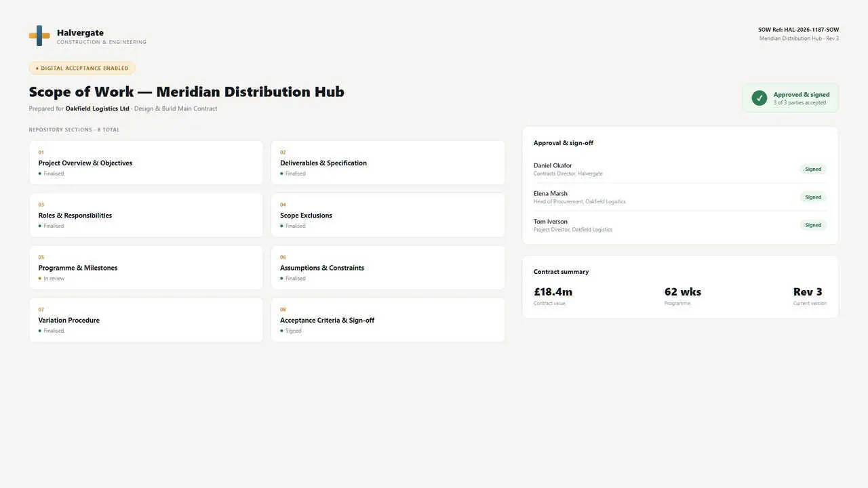Click the Digital Acceptance Enabled badge
This screenshot has width=868, height=488.
click(82, 68)
